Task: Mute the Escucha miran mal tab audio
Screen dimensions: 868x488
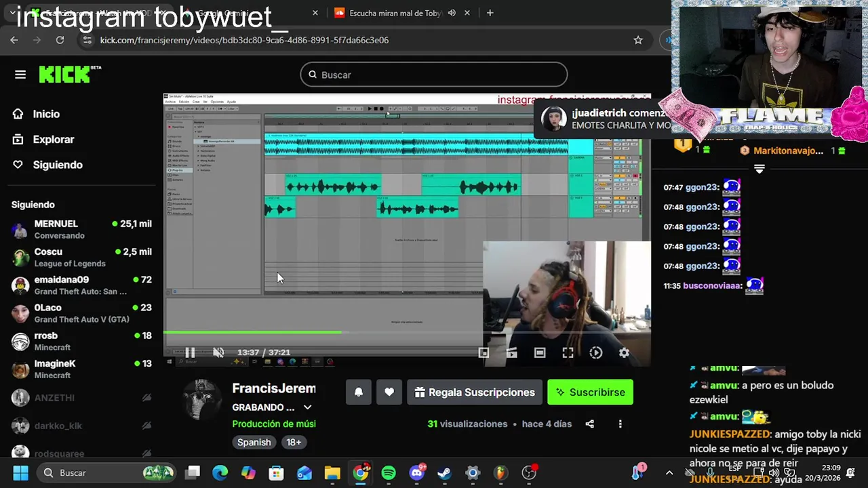Action: [x=452, y=13]
